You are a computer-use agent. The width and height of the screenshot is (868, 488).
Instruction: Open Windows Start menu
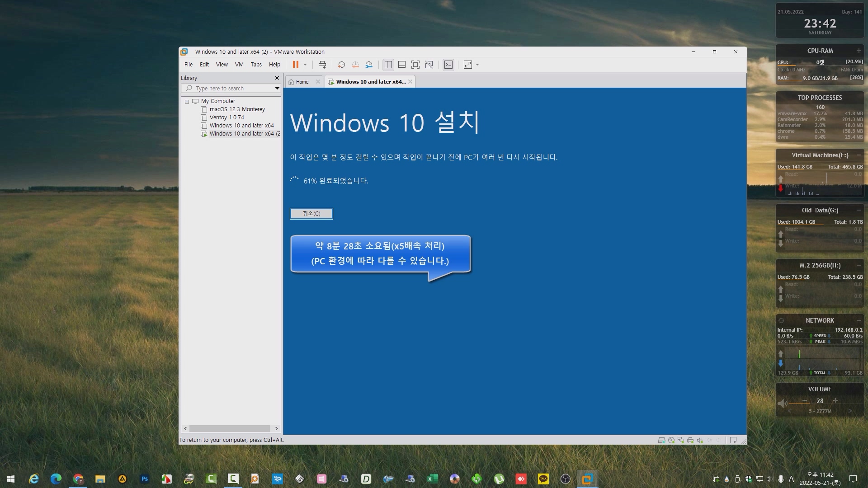click(11, 479)
